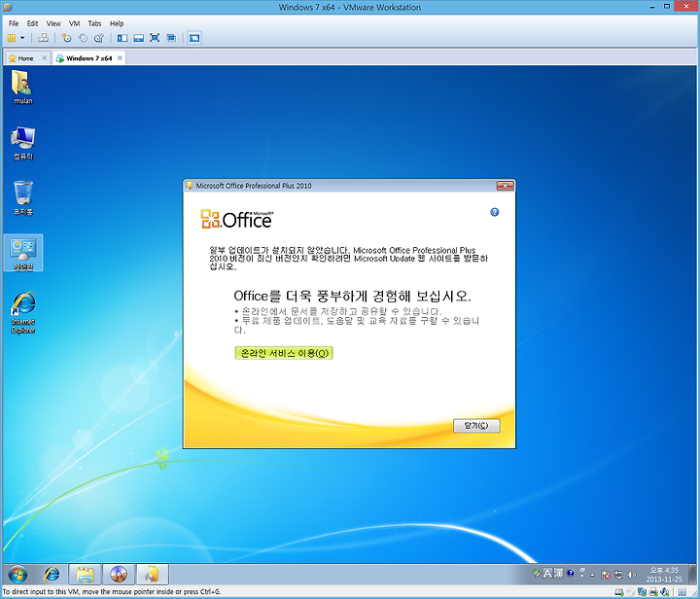The width and height of the screenshot is (700, 599).
Task: Click the console view toolbar icon
Action: pyautogui.click(x=194, y=38)
